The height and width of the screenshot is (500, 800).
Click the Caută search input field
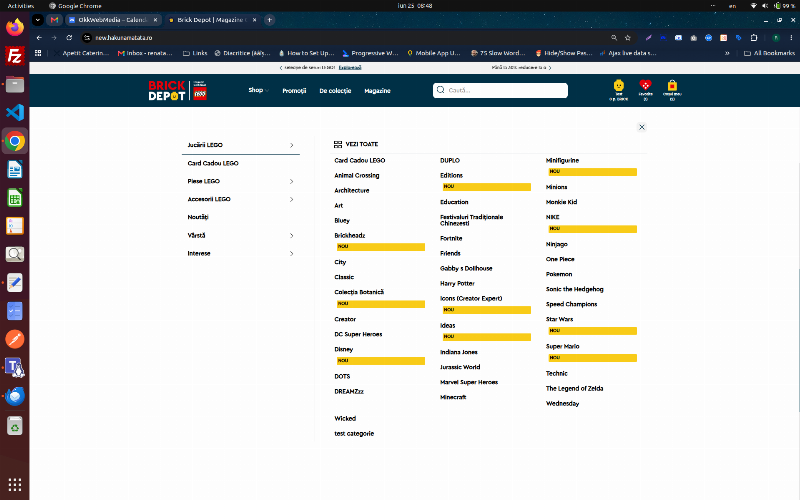coord(501,90)
